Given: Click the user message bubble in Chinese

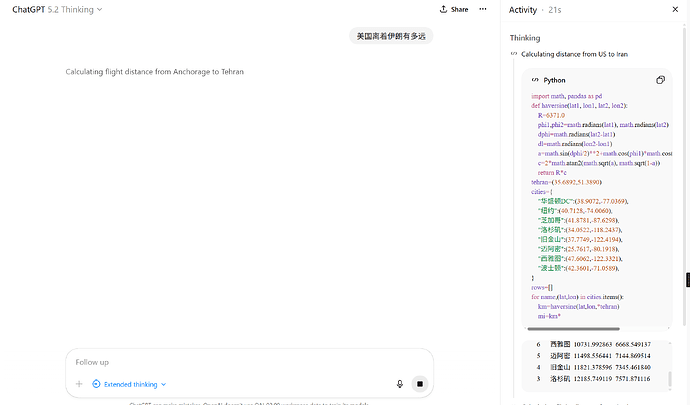Looking at the screenshot, I should (x=391, y=36).
